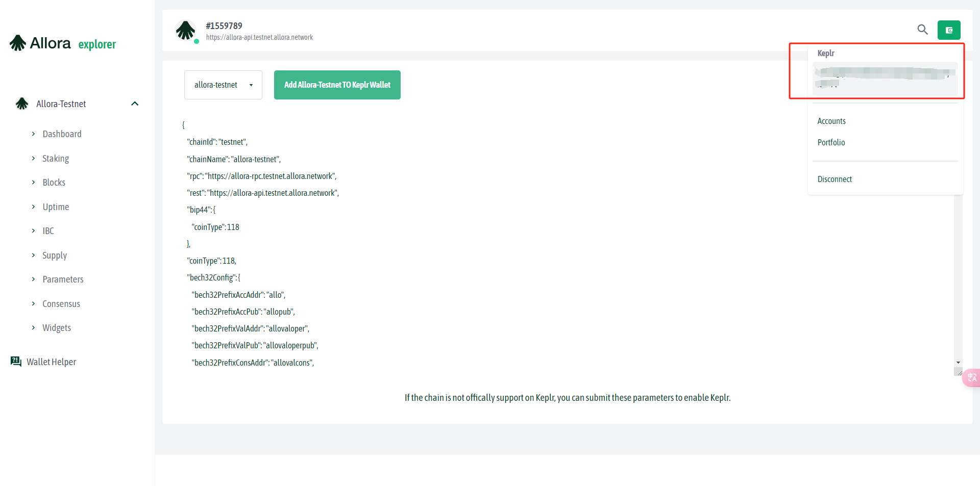Click the chevron beside Consensus
The width and height of the screenshot is (980, 486).
click(33, 303)
